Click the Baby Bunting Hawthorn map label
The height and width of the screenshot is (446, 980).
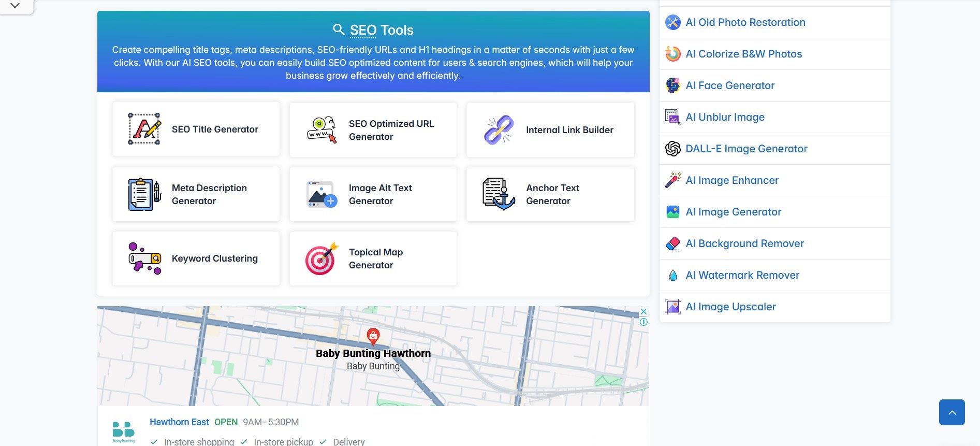373,353
